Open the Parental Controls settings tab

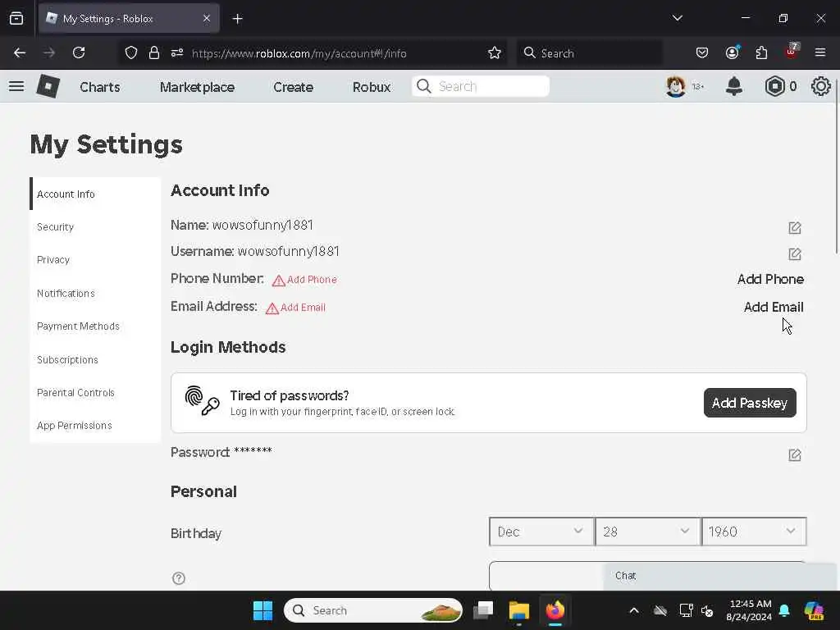click(95, 393)
